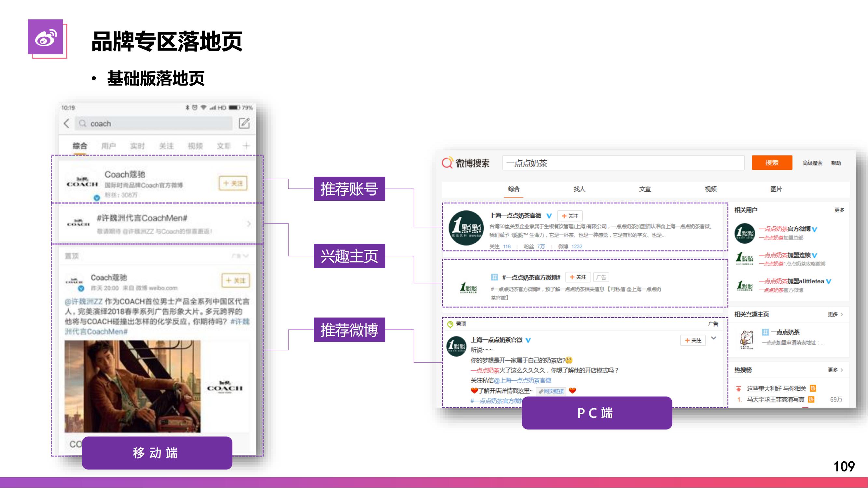This screenshot has height=488, width=868.
Task: Open @上海一点点奶茶官微 mention in the post
Action: 522,380
